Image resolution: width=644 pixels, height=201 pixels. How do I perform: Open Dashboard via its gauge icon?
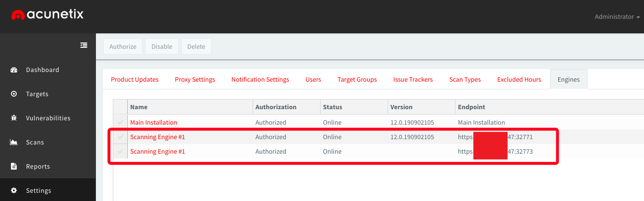14,70
